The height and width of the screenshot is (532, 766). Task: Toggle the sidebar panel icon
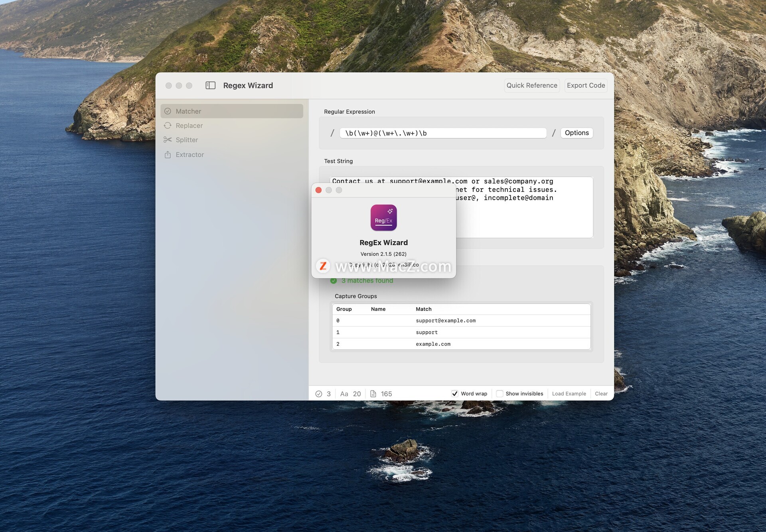210,85
